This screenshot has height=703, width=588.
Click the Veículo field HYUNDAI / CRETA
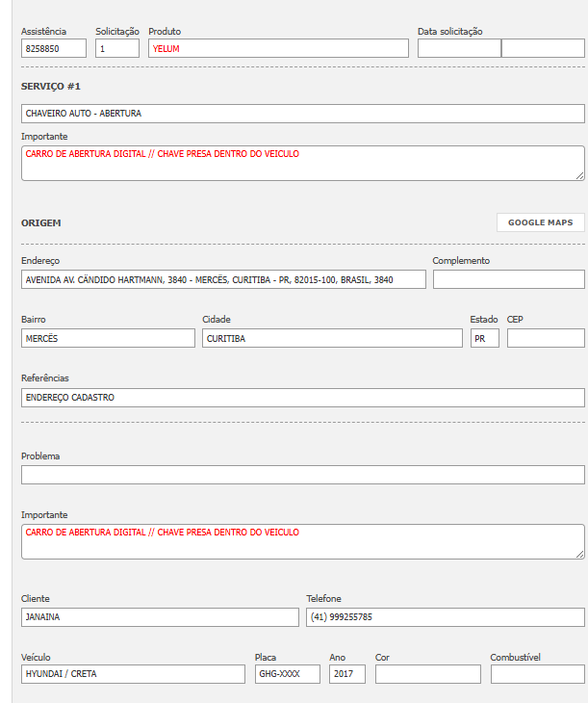point(133,674)
